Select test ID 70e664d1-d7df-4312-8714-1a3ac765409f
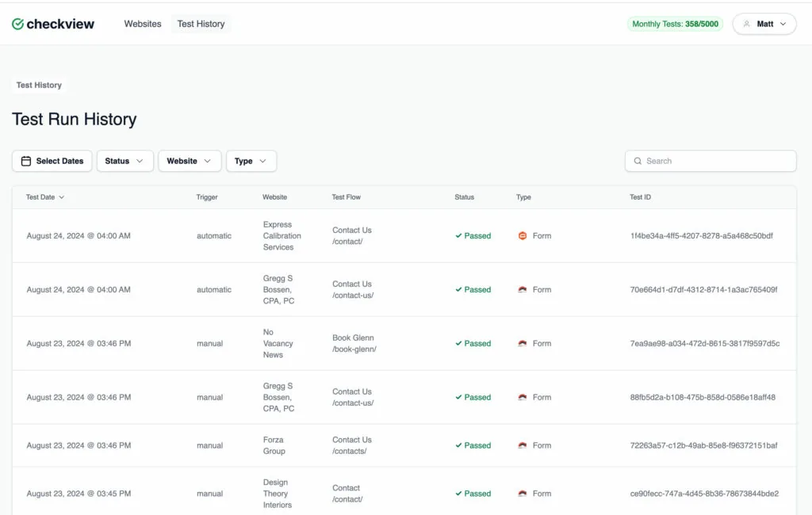This screenshot has width=812, height=515. 703,289
